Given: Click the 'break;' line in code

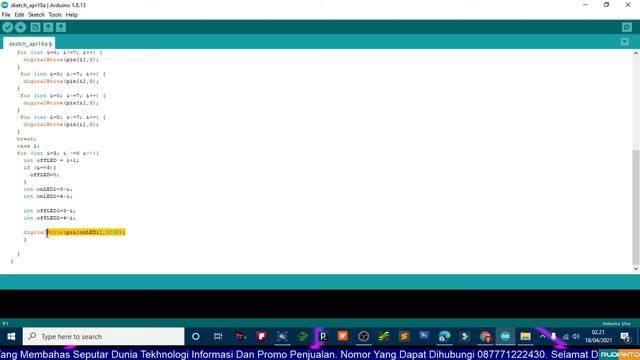Looking at the screenshot, I should click(27, 139).
